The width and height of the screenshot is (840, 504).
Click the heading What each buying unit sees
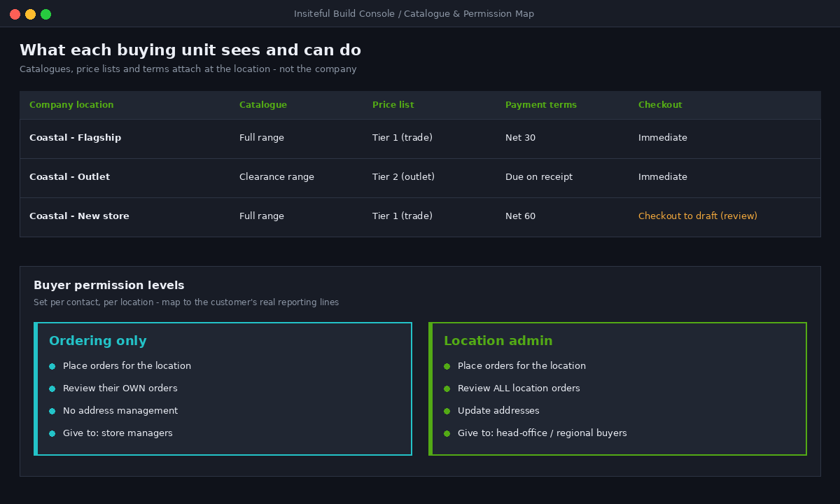190,50
